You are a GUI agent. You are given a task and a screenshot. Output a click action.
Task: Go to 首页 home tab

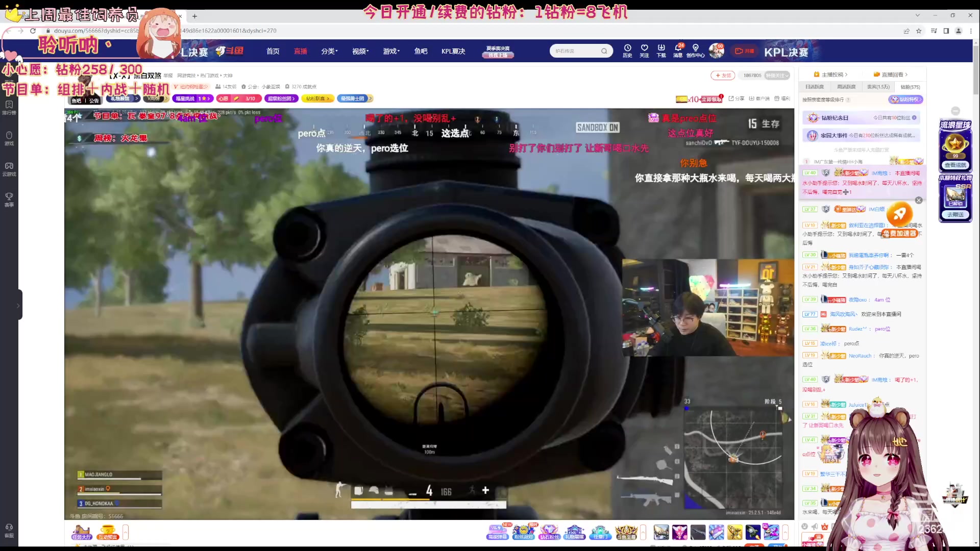tap(273, 51)
